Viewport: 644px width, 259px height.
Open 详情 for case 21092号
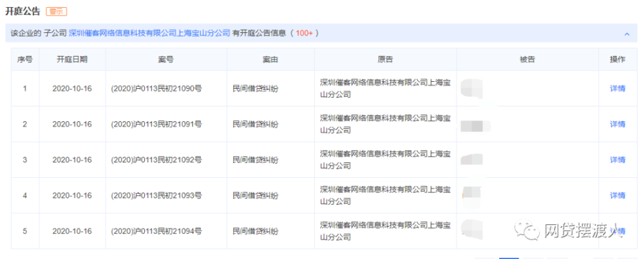(618, 160)
